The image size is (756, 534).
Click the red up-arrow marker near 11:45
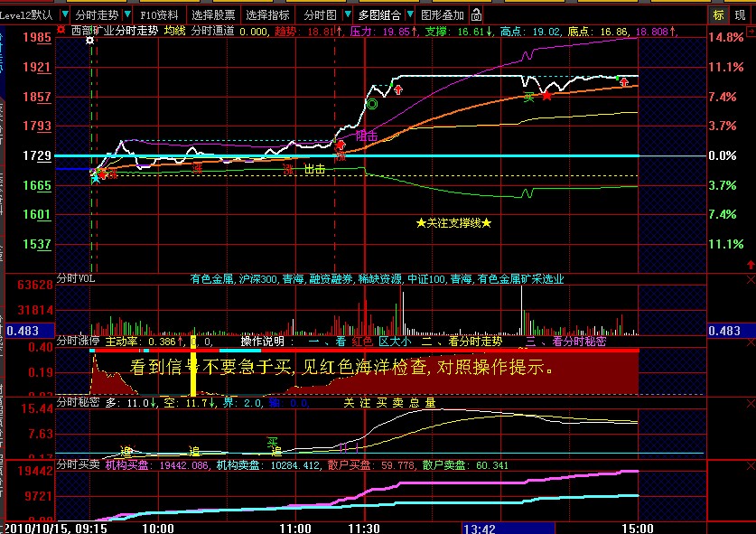coord(398,89)
